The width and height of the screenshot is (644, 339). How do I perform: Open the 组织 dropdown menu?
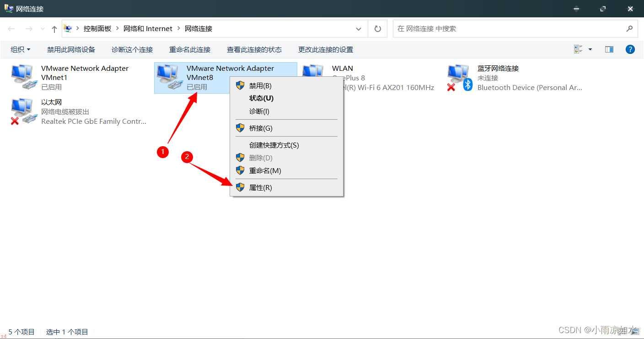pyautogui.click(x=21, y=49)
